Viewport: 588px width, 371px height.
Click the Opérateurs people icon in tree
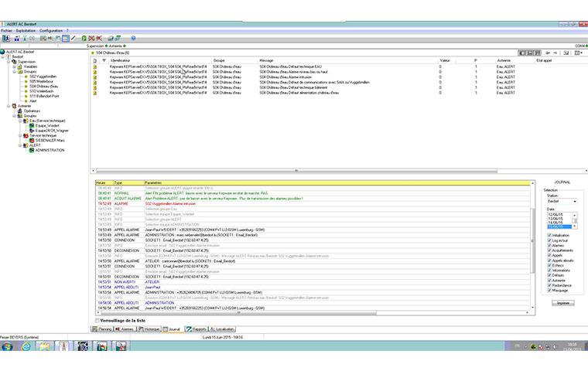[x=20, y=111]
